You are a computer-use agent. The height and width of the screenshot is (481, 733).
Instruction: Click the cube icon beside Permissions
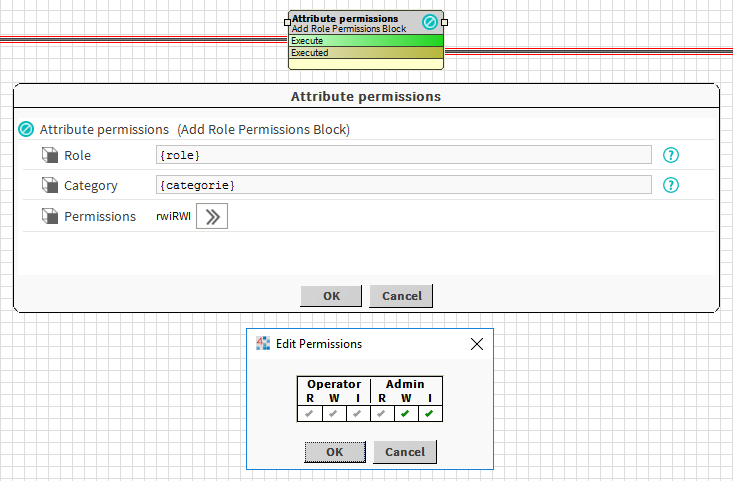(x=50, y=216)
